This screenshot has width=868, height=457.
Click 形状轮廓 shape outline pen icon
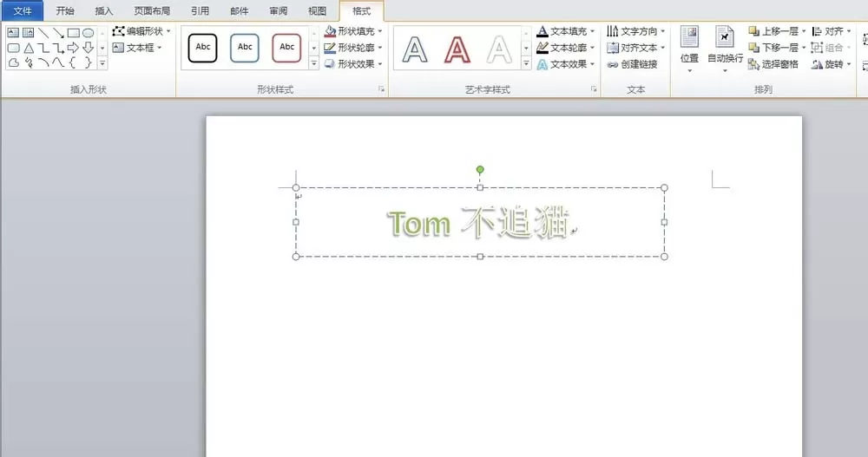tap(330, 49)
